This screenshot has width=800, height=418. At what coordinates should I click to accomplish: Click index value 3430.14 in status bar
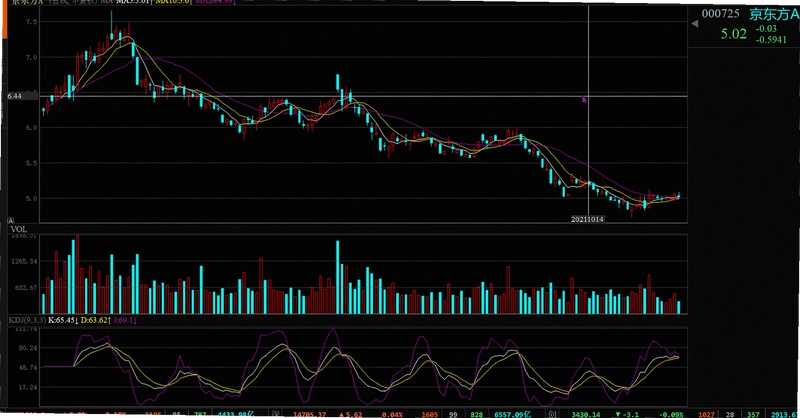[586, 414]
